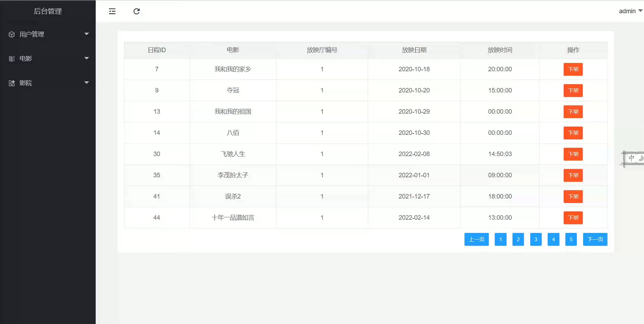Click the 中 input method floating icon
The width and height of the screenshot is (644, 324).
[631, 158]
